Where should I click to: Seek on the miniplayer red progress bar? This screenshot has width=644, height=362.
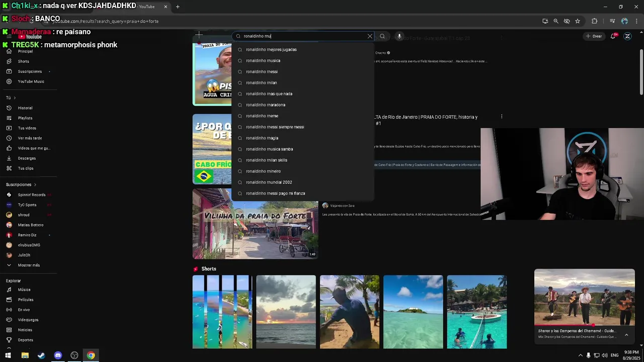click(x=584, y=325)
